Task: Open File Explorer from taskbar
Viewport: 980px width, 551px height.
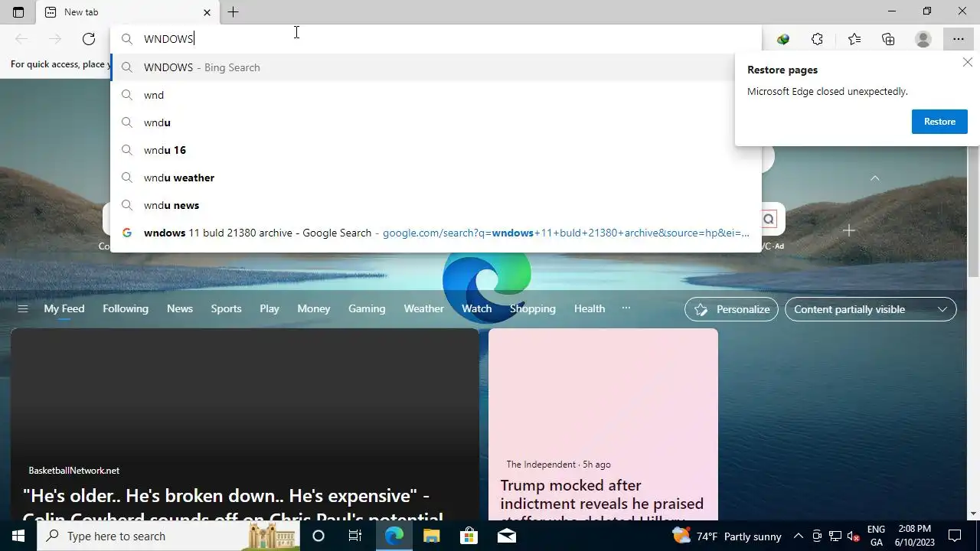Action: pyautogui.click(x=431, y=536)
